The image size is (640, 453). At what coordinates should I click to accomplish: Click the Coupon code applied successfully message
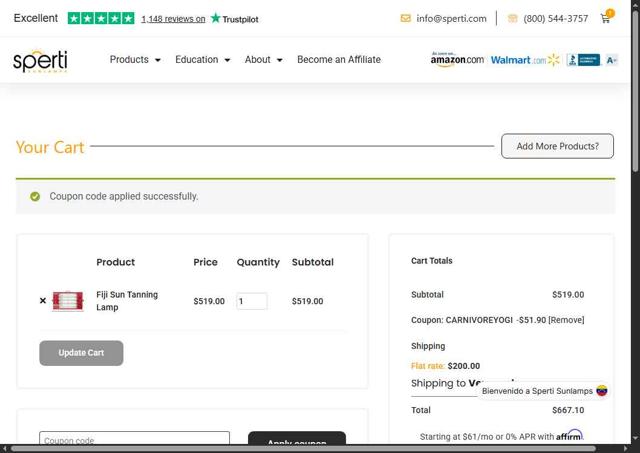(x=124, y=196)
